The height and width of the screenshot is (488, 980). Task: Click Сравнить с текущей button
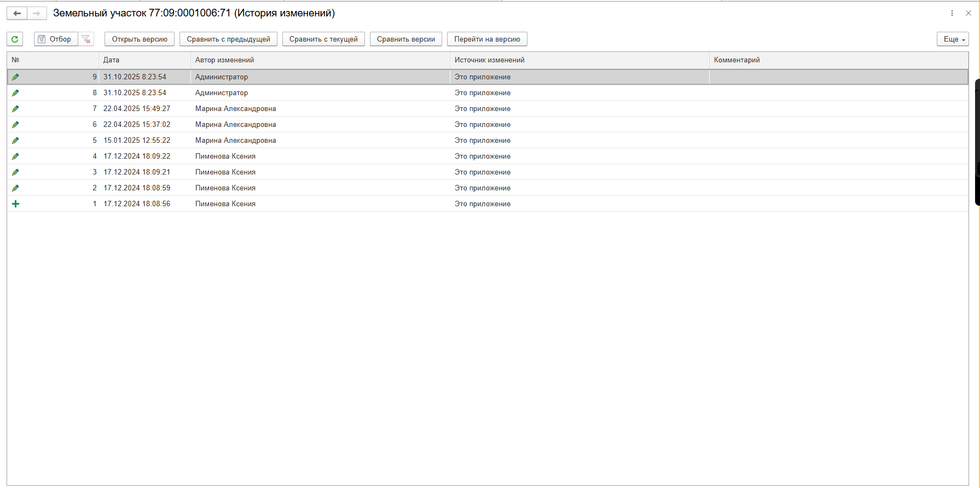point(323,39)
